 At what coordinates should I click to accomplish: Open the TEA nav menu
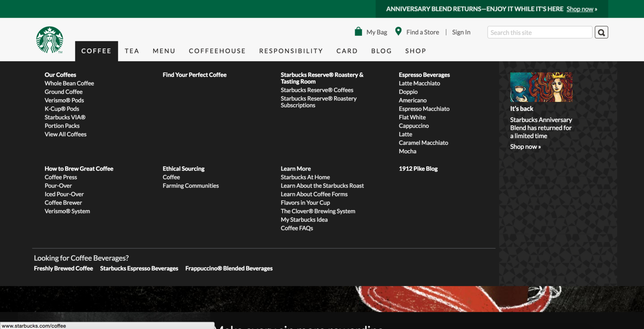coord(132,51)
